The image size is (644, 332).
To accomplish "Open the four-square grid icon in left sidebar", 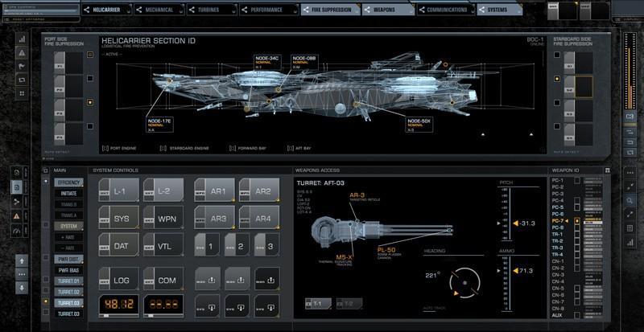I will tap(22, 93).
